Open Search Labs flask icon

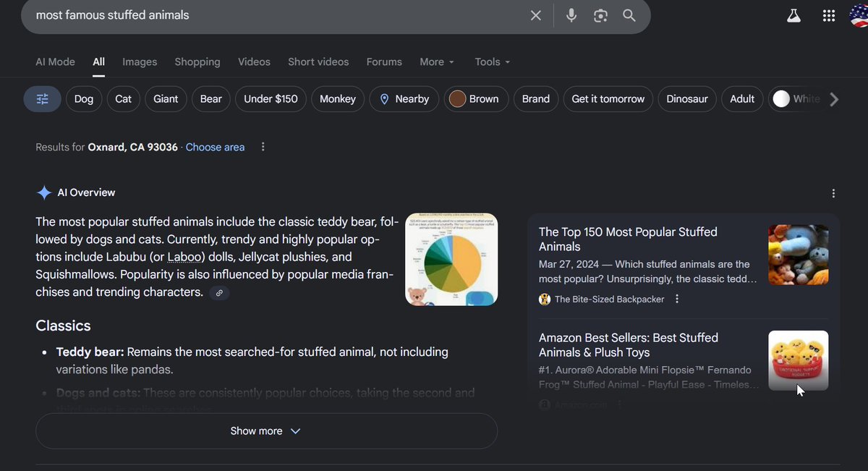(793, 15)
